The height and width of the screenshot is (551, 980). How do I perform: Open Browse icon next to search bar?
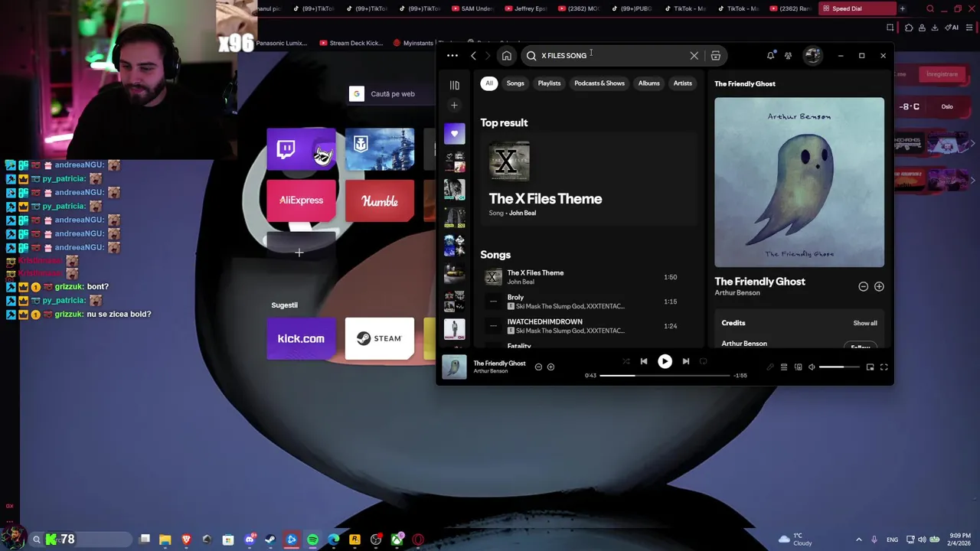point(715,55)
